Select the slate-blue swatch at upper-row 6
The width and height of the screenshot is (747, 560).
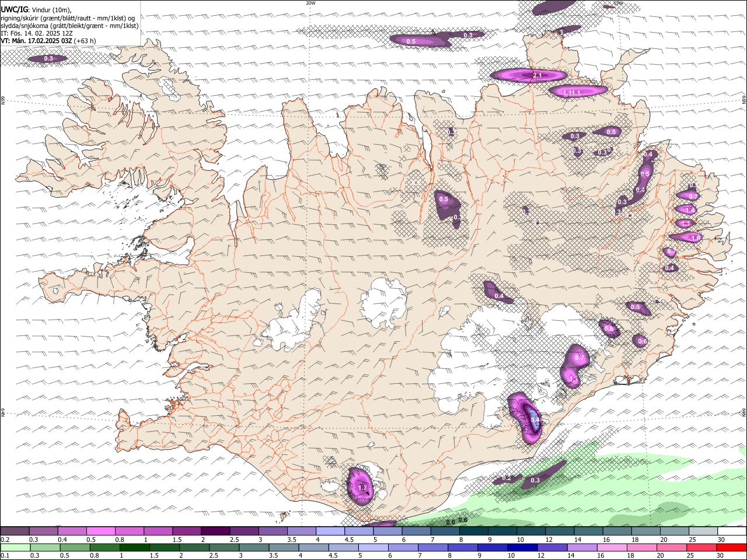pos(416,531)
